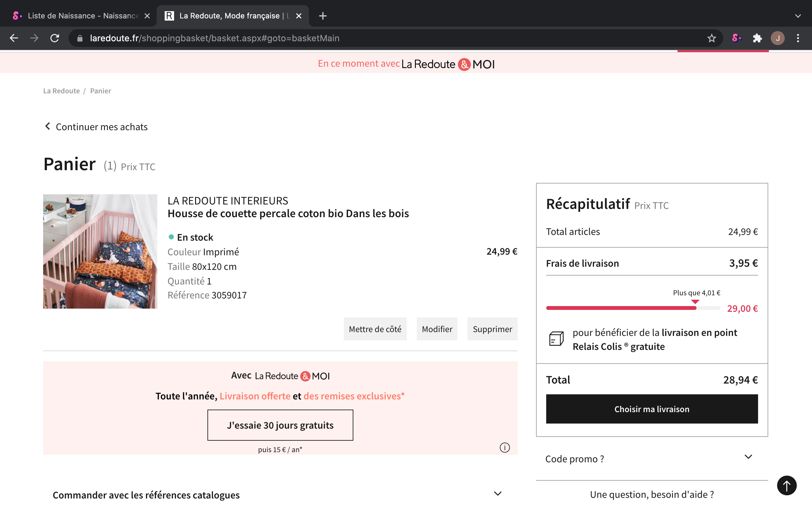Click the scroll-to-top arrow button
Screen dimensions: 812x508
[787, 485]
